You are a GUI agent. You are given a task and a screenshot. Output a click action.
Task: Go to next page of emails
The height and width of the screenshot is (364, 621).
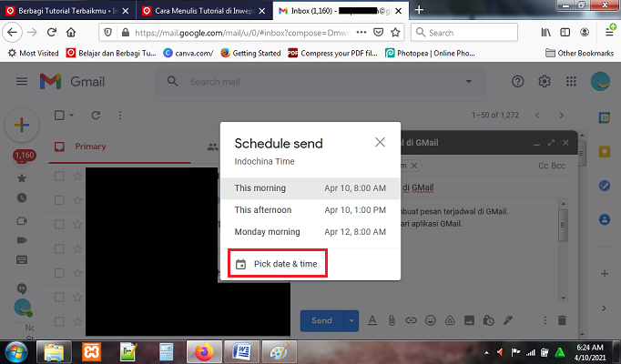click(x=561, y=116)
